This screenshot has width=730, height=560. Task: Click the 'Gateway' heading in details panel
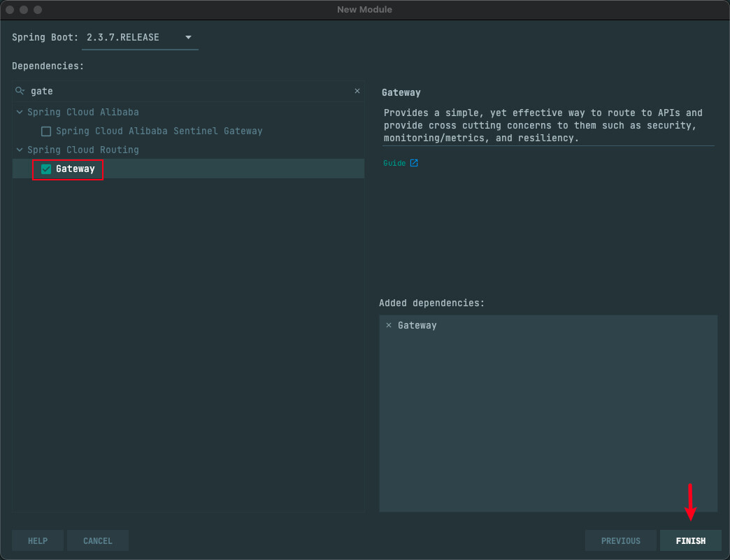pyautogui.click(x=401, y=93)
